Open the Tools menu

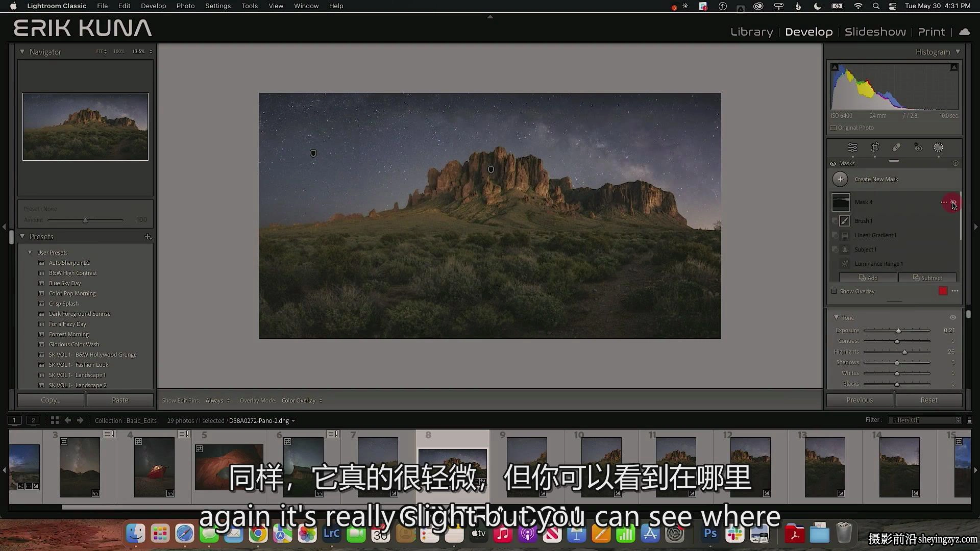[x=250, y=6]
